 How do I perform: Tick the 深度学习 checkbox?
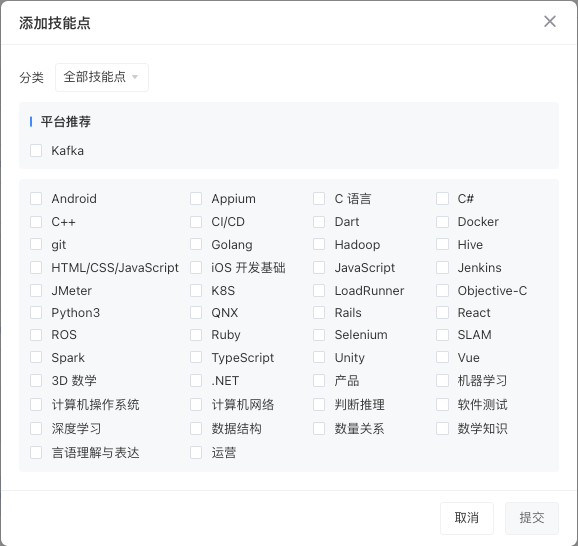(36, 428)
